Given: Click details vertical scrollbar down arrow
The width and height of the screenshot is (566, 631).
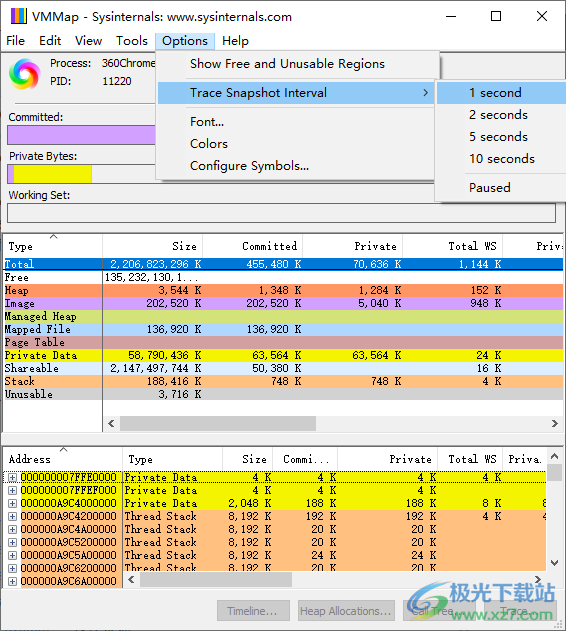Looking at the screenshot, I should coord(554,563).
